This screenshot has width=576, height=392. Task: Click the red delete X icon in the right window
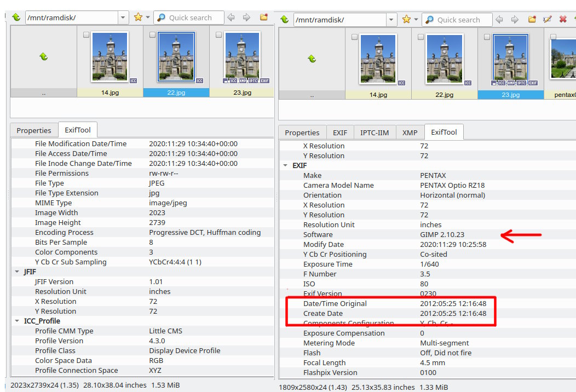[x=563, y=19]
